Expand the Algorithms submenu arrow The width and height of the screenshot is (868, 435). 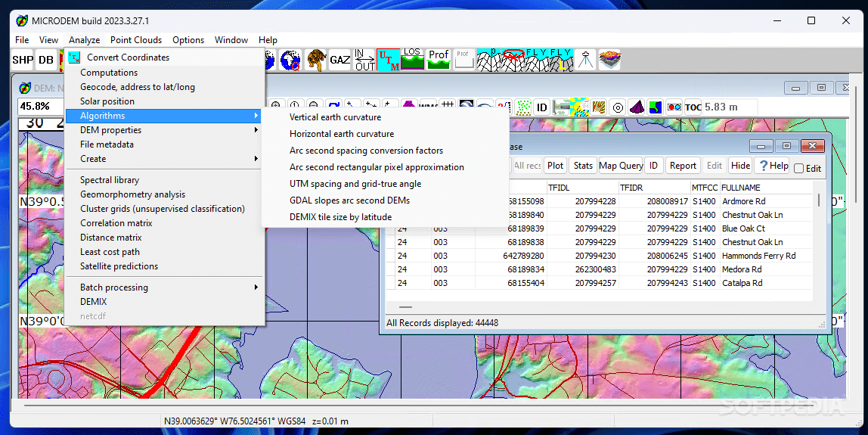coord(256,116)
